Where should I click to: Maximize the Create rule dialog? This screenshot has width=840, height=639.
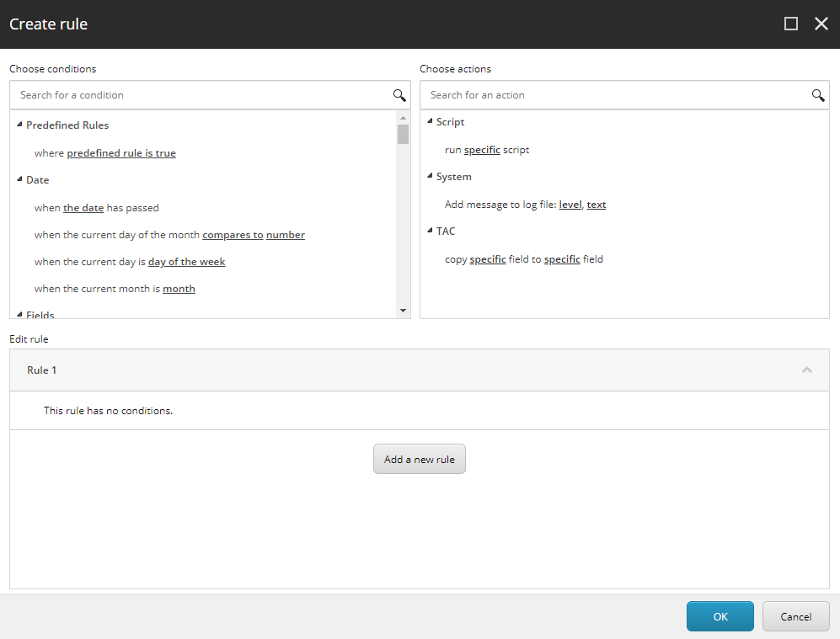pos(790,24)
